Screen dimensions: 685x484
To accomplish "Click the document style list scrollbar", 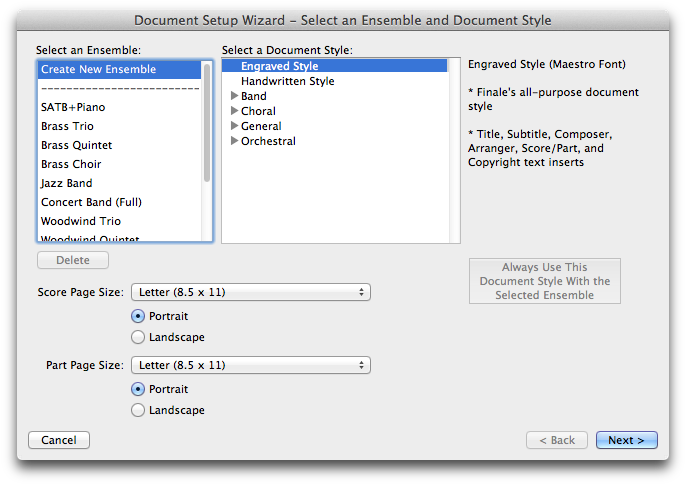I will point(454,150).
